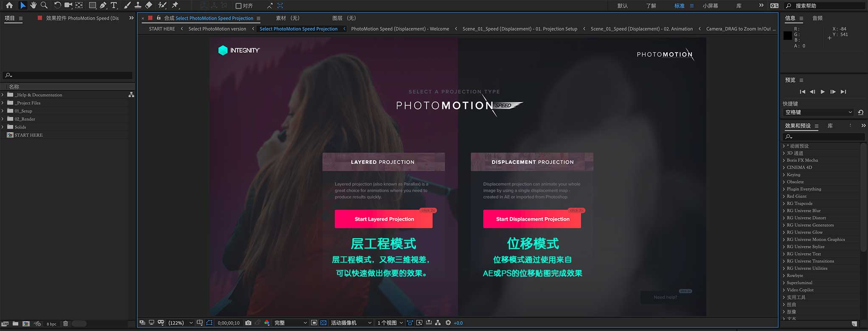
Task: Toggle the composition viewer lock icon
Action: pyautogui.click(x=159, y=18)
